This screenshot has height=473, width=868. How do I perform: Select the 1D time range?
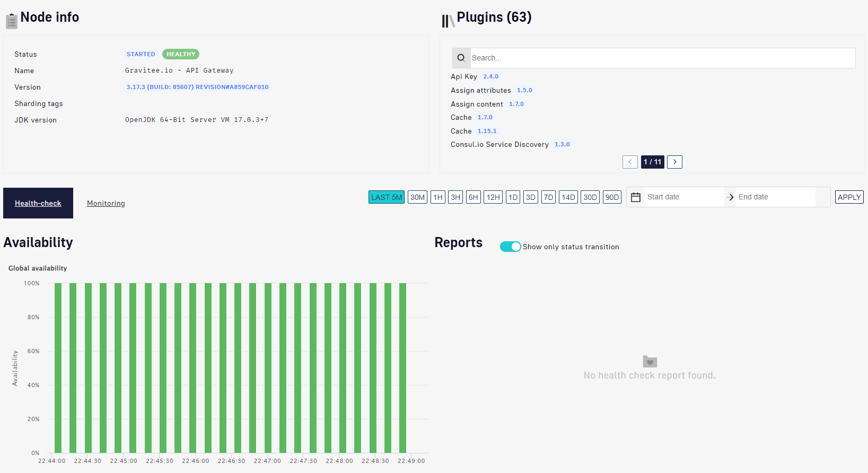coord(513,197)
